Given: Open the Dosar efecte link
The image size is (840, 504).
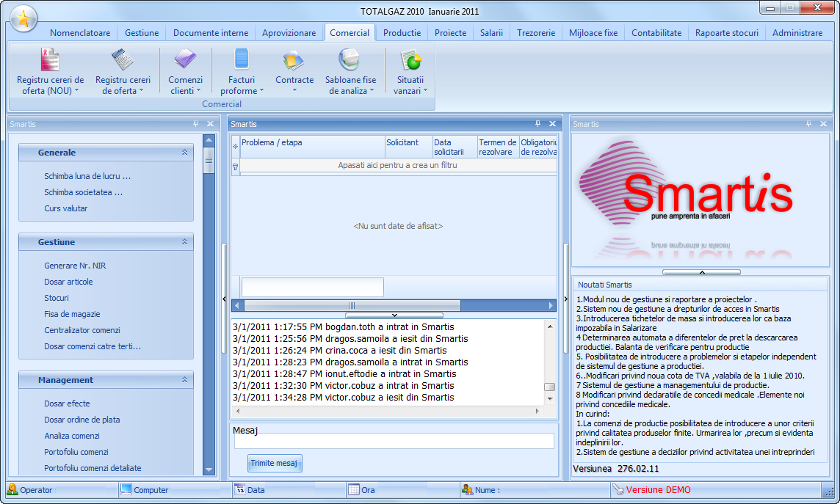Looking at the screenshot, I should [x=67, y=403].
